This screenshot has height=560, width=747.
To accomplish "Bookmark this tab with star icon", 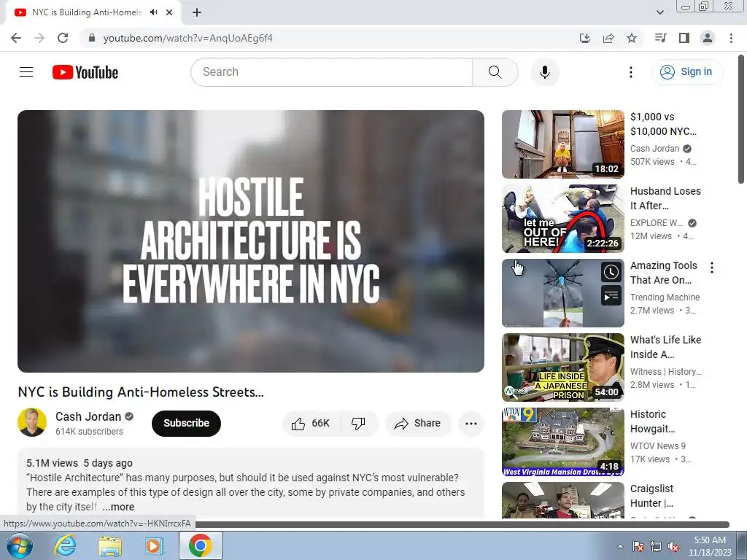I will (x=632, y=38).
